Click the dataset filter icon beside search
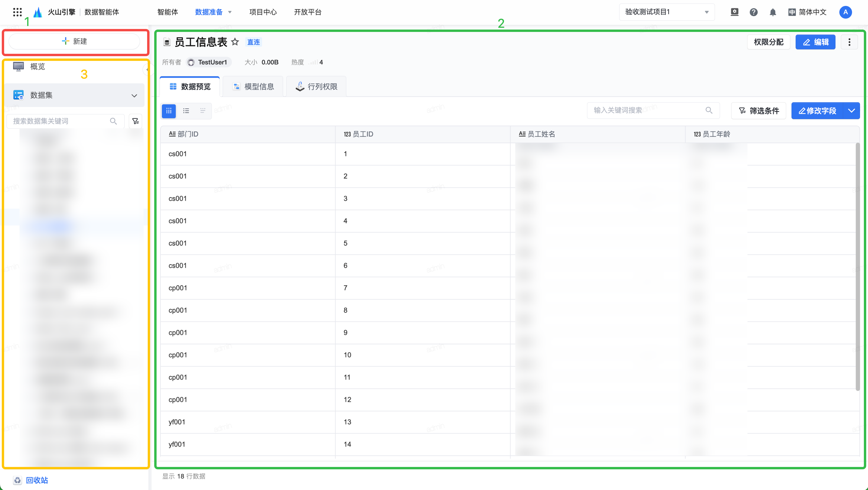Screen dimensions: 868x490 click(135, 121)
